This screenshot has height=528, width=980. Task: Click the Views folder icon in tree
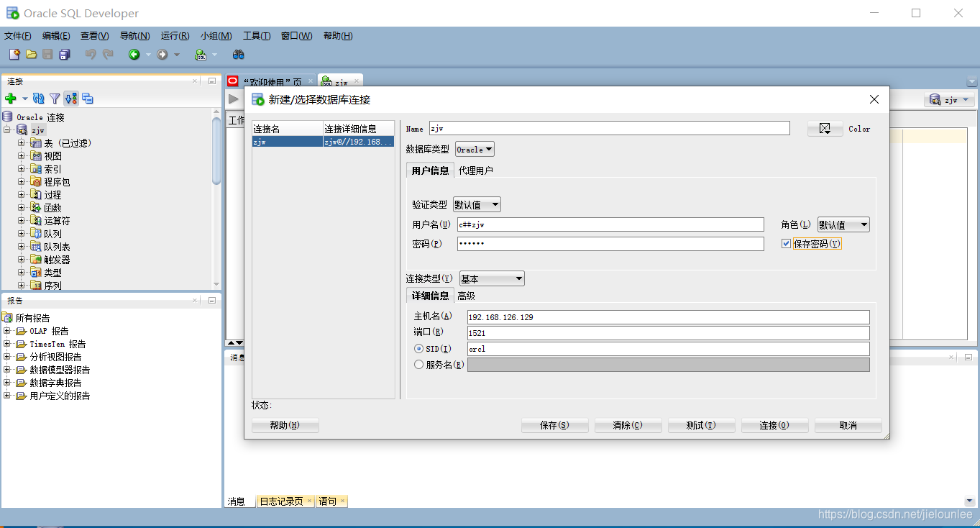(x=36, y=156)
